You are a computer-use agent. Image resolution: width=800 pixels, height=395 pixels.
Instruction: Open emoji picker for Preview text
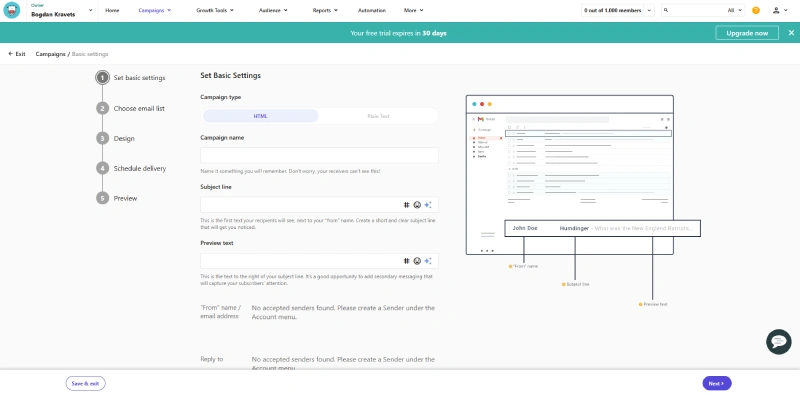tap(417, 261)
